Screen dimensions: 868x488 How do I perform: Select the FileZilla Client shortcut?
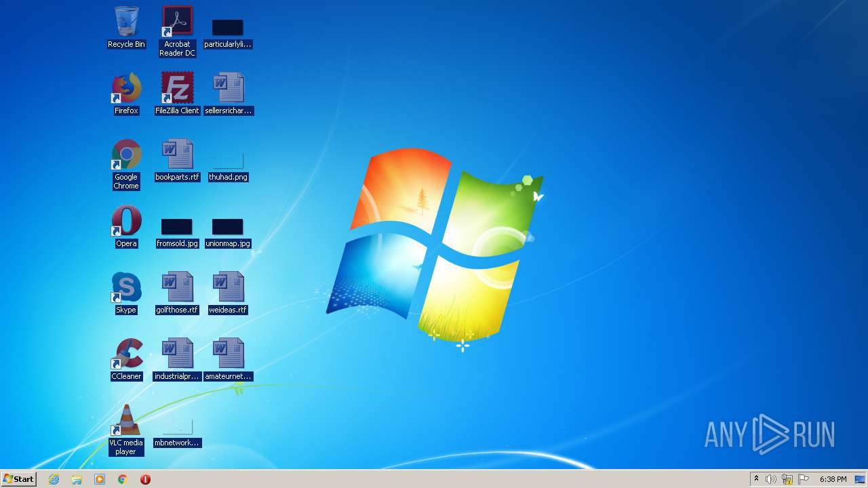click(x=177, y=94)
